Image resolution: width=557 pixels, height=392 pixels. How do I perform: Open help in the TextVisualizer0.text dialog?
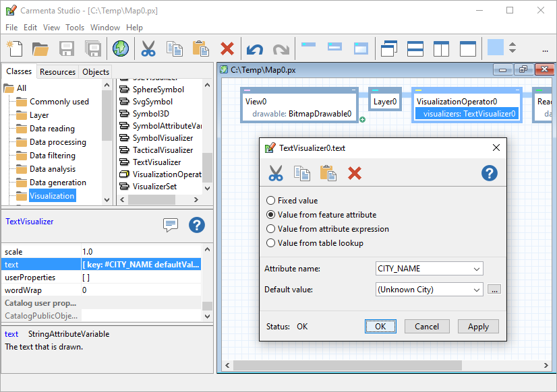(x=489, y=173)
